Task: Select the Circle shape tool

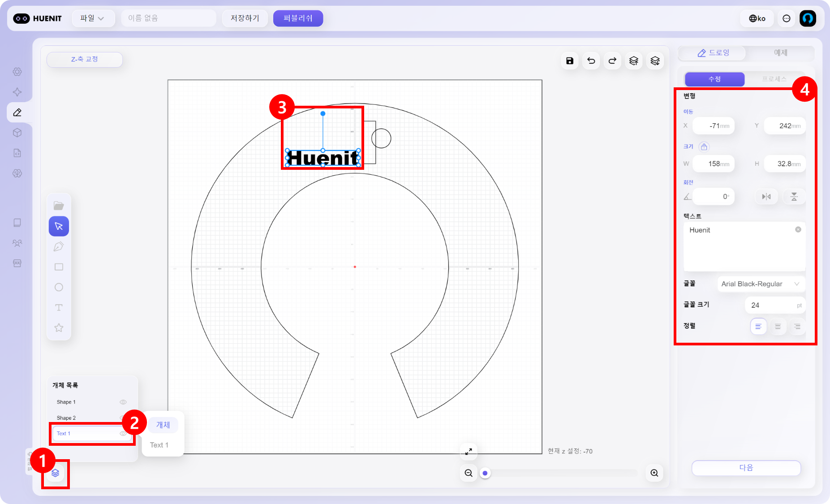Action: (x=59, y=287)
